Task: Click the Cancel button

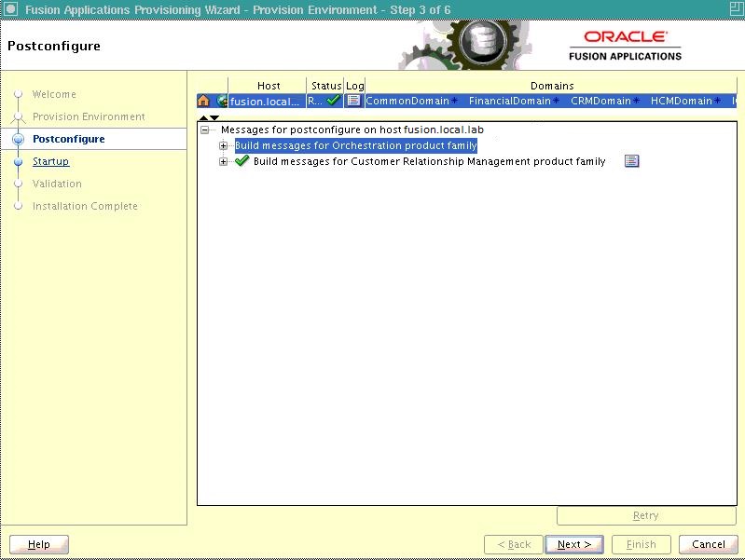Action: [x=709, y=544]
